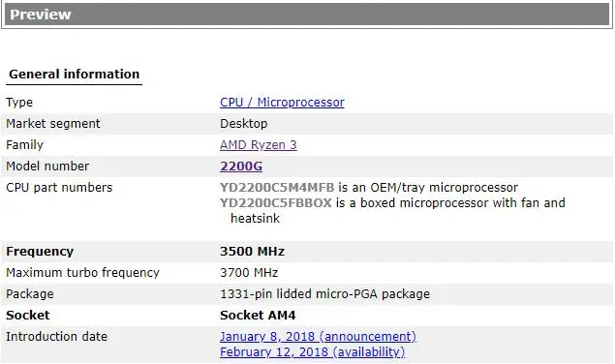The width and height of the screenshot is (615, 364).
Task: Select the 1331-pin lidded micro-PGA package text
Action: pos(324,294)
